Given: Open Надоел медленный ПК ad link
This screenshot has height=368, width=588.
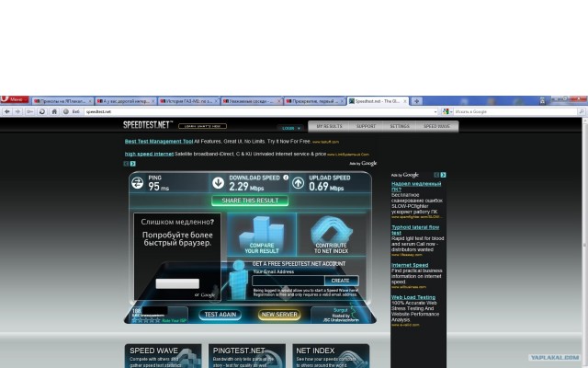Looking at the screenshot, I should click(416, 187).
